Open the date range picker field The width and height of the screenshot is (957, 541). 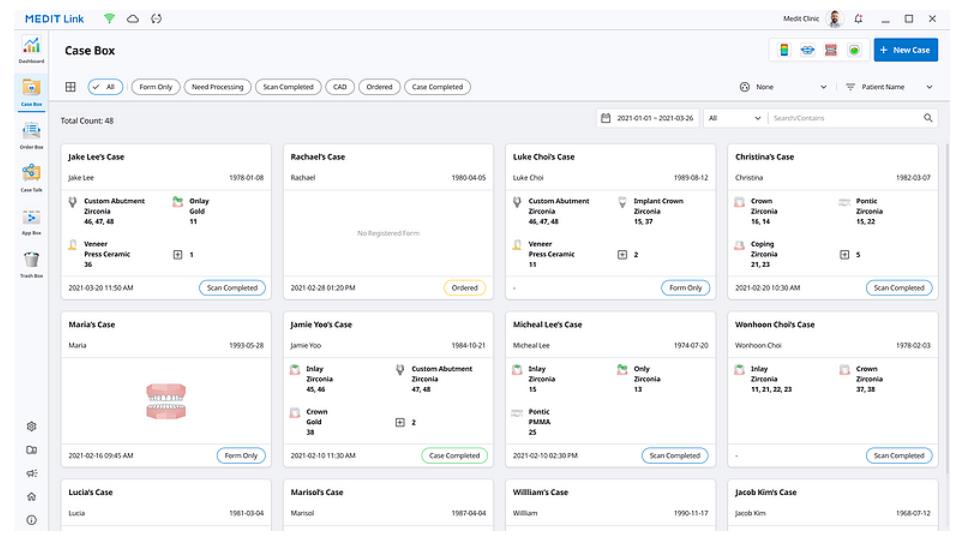(648, 118)
